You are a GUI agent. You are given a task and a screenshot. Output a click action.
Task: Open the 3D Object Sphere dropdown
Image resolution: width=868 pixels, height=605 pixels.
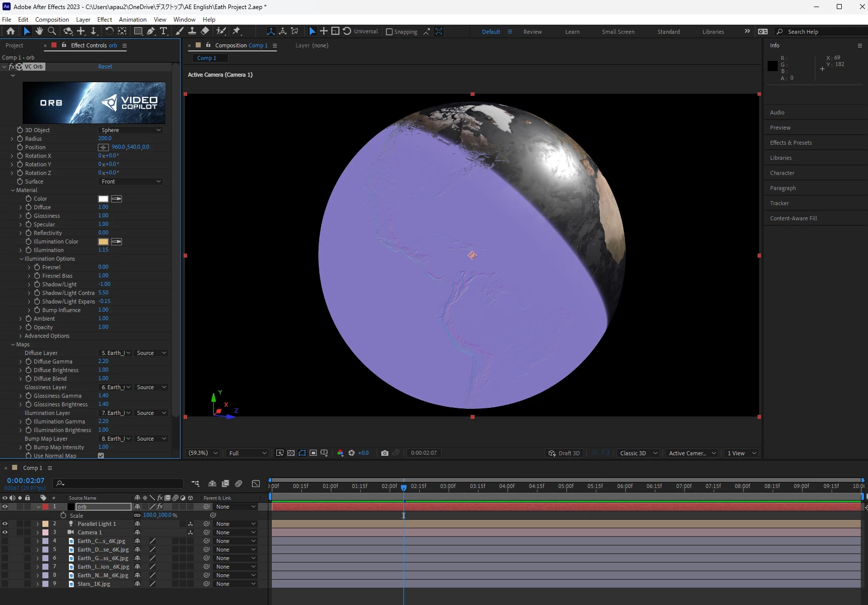pos(131,130)
